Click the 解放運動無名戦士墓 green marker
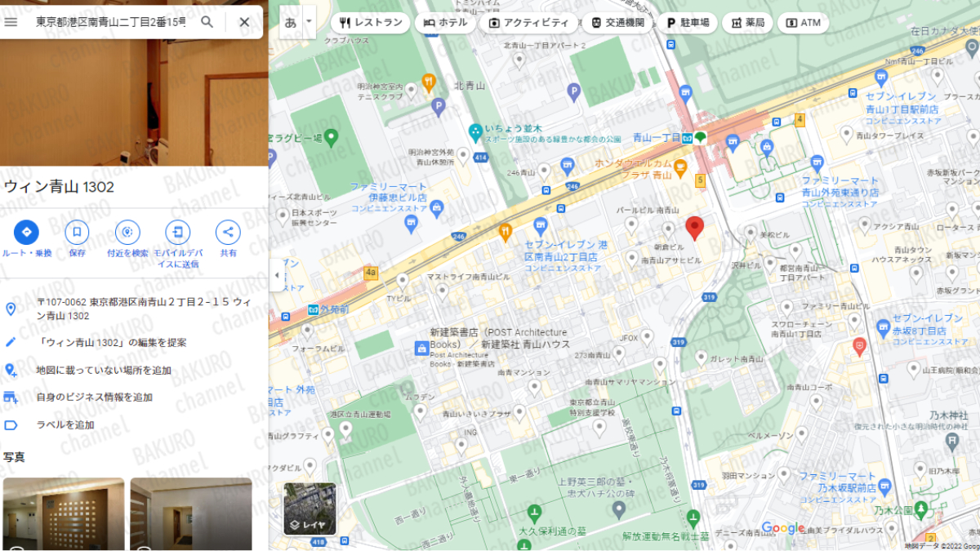Image resolution: width=980 pixels, height=551 pixels. click(x=693, y=518)
